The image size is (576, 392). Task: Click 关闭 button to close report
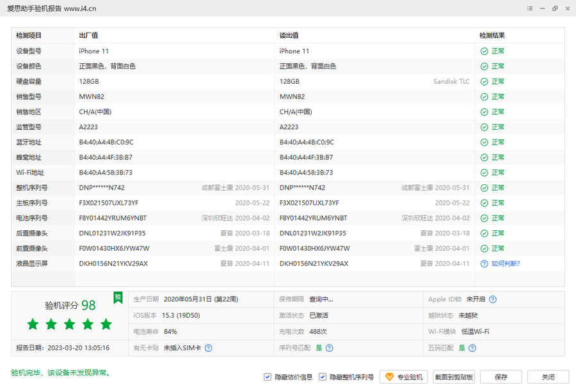click(x=548, y=377)
